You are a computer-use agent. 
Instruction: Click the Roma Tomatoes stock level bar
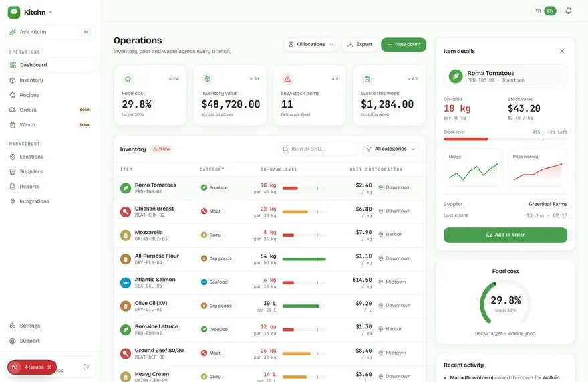point(304,188)
